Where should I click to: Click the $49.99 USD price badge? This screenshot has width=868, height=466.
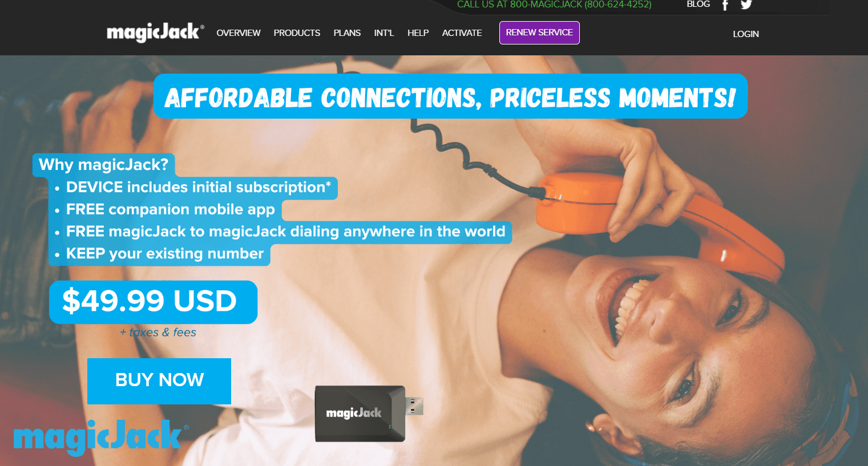point(153,302)
